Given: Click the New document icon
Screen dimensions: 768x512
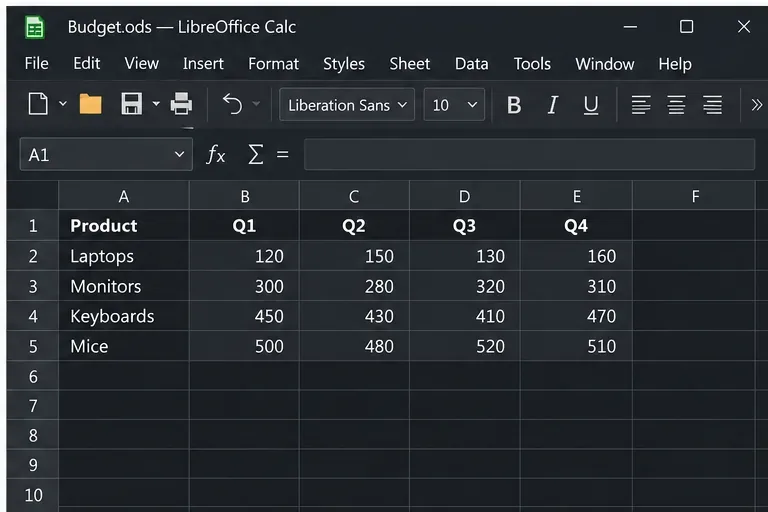Looking at the screenshot, I should click(x=38, y=104).
